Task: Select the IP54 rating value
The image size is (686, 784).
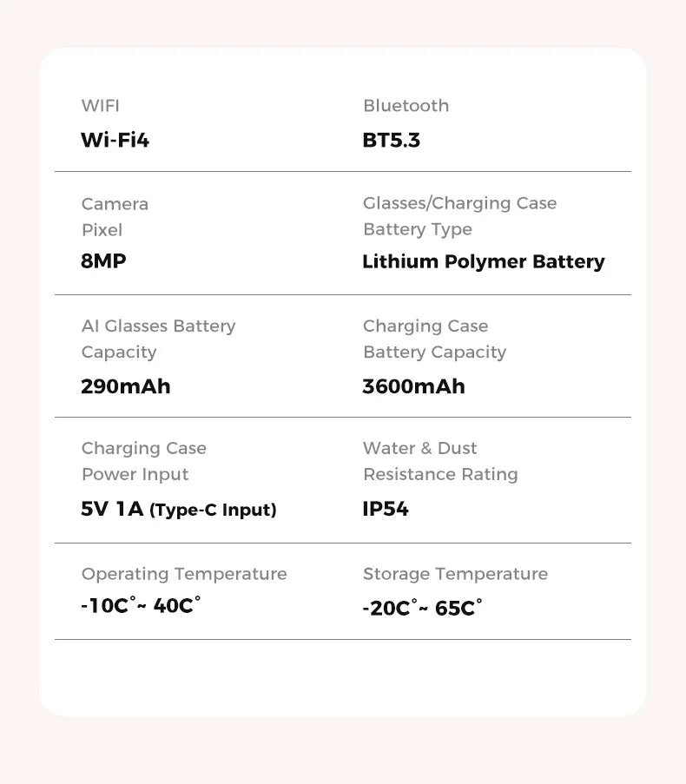Action: click(385, 509)
